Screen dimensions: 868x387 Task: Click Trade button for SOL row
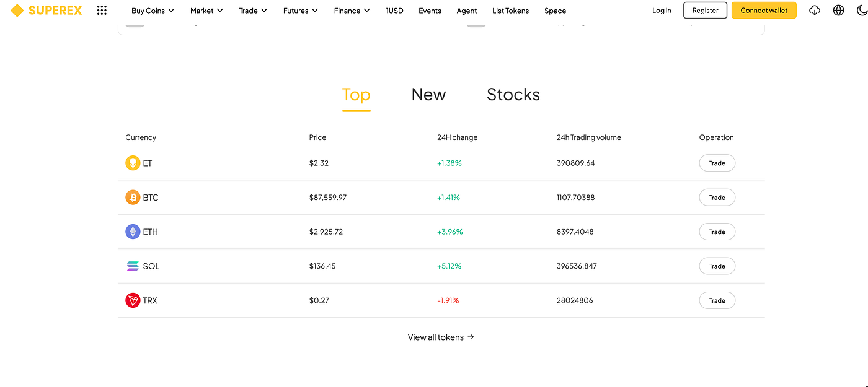tap(717, 266)
